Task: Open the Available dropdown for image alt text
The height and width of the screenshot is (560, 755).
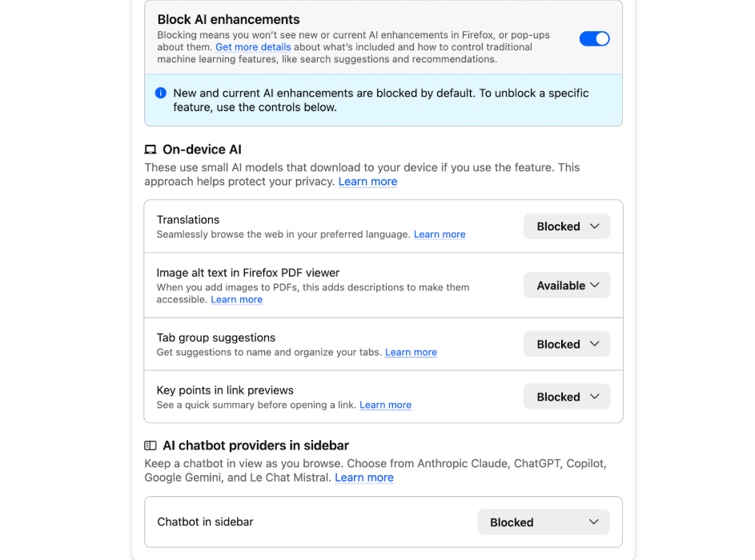Action: tap(566, 285)
